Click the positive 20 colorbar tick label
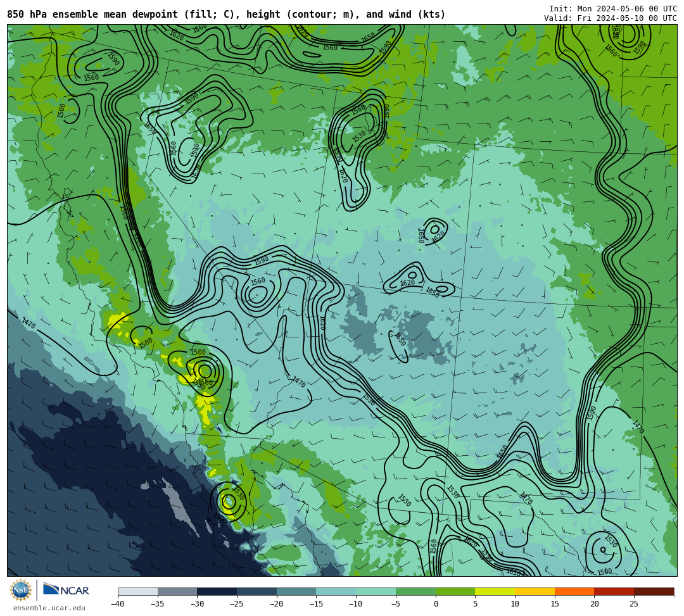Image resolution: width=684 pixels, height=616 pixels. (x=595, y=604)
